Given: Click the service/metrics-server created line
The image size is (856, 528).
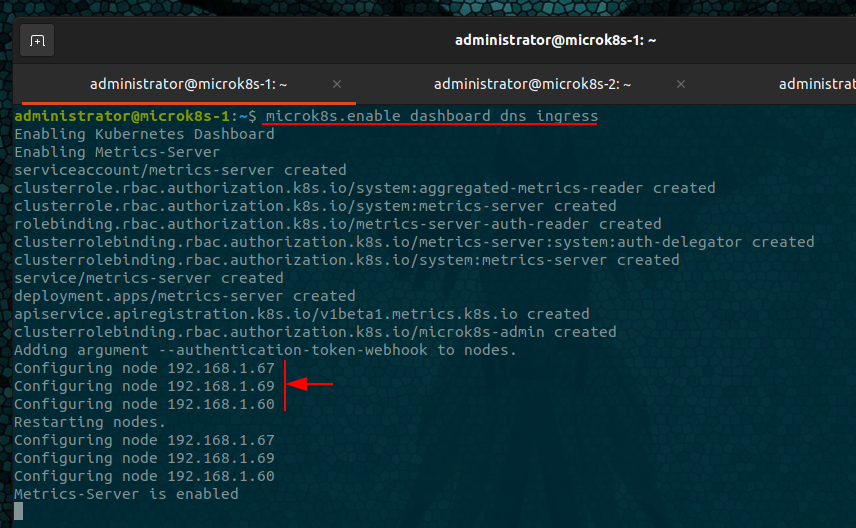Looking at the screenshot, I should coord(148,278).
